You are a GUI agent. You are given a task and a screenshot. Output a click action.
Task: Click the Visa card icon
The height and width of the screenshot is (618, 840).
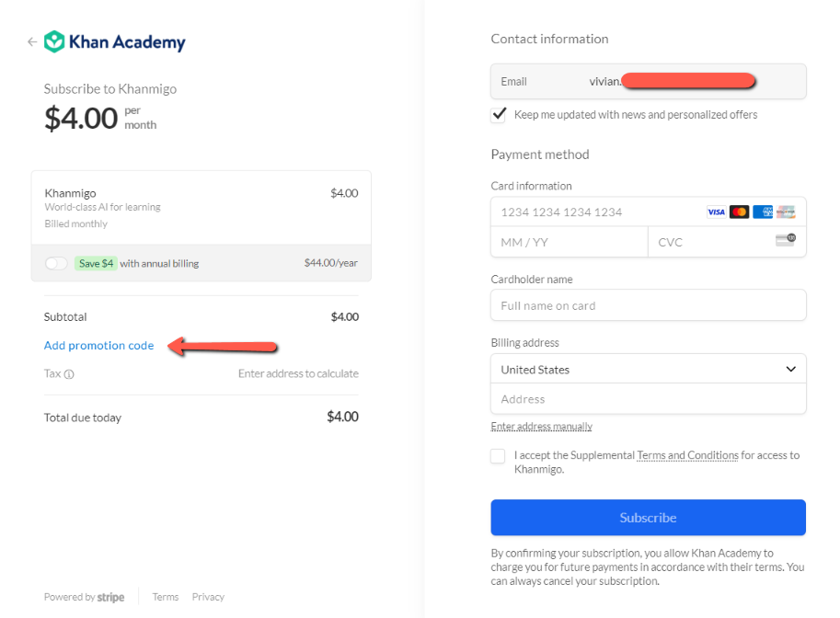click(x=716, y=212)
